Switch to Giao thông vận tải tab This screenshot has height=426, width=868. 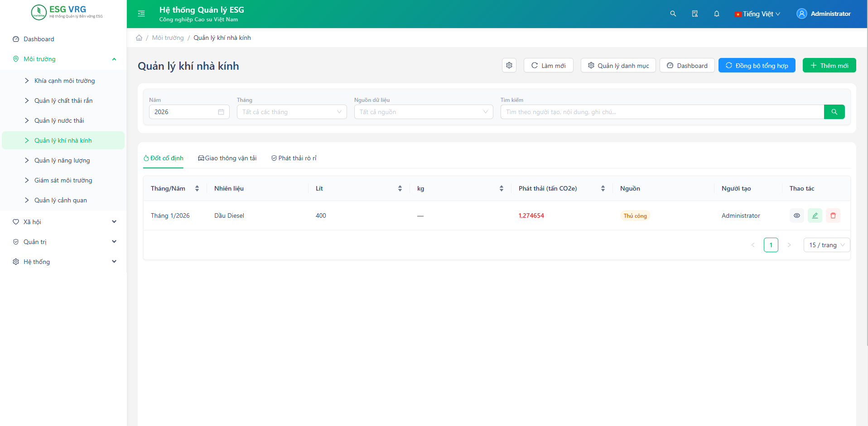pyautogui.click(x=227, y=158)
